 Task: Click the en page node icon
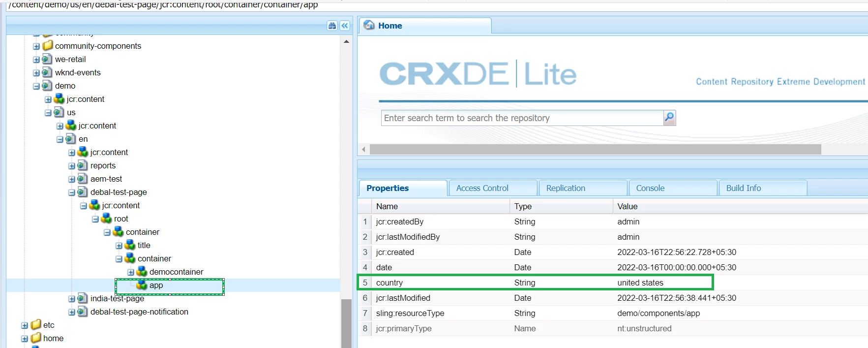71,139
